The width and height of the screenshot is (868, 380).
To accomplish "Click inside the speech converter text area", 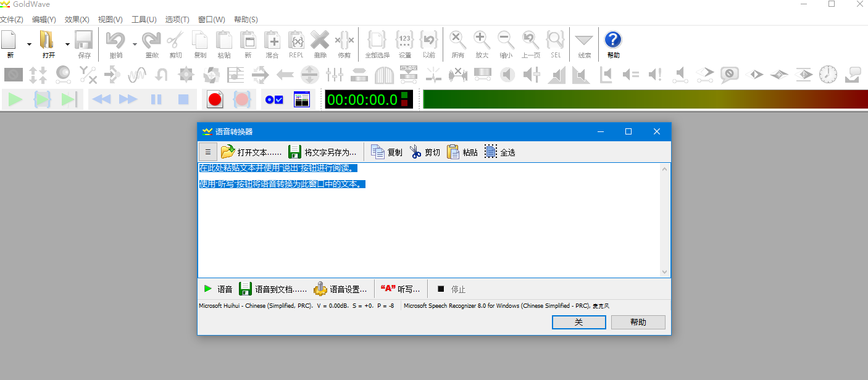I will [429, 220].
